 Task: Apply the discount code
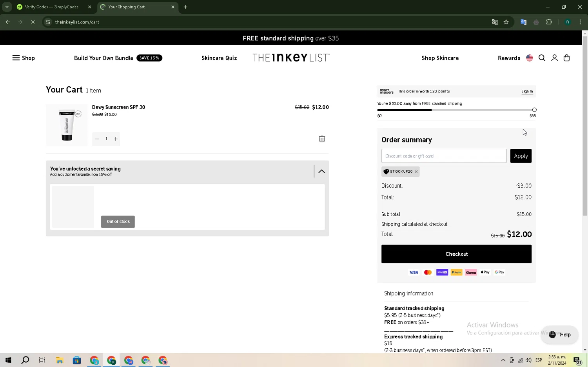pyautogui.click(x=521, y=156)
